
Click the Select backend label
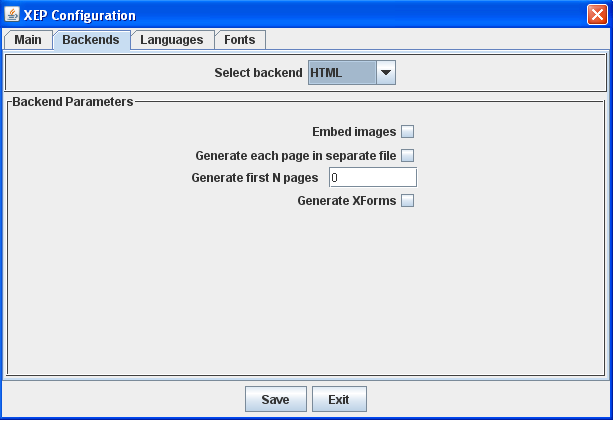[x=258, y=73]
